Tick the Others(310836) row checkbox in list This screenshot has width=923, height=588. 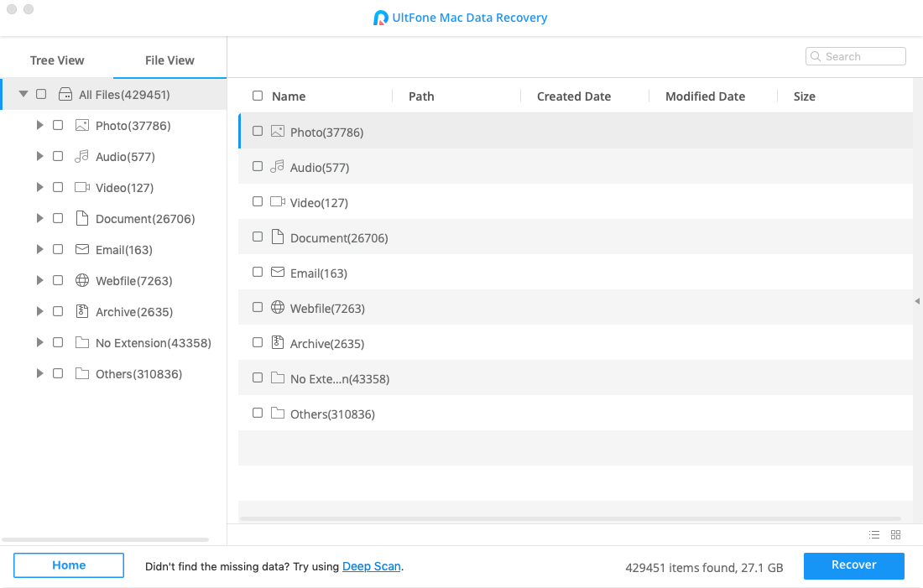click(258, 414)
